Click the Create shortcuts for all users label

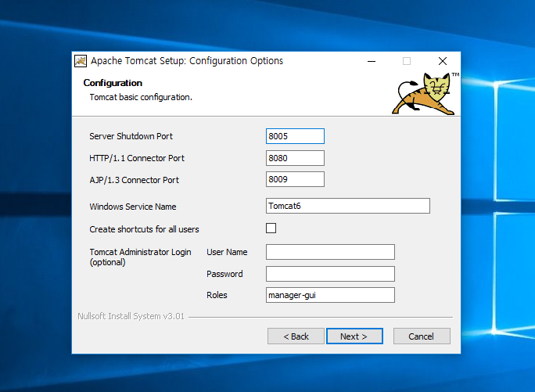coord(145,229)
